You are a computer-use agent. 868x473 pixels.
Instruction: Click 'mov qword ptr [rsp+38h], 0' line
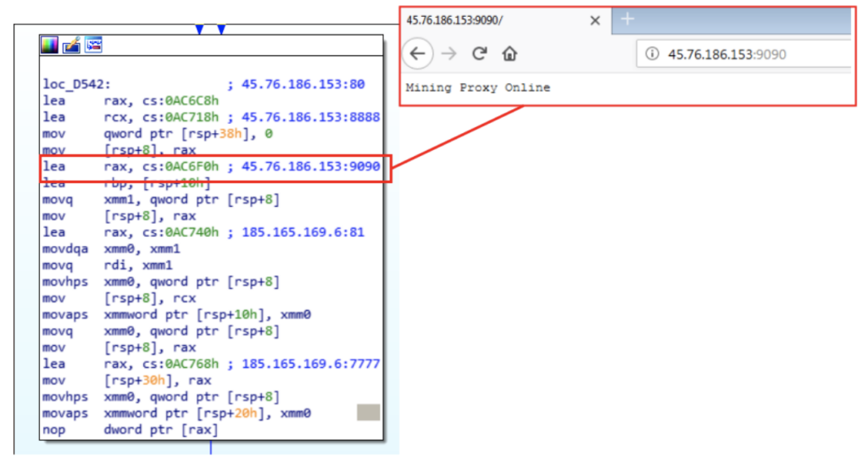pyautogui.click(x=158, y=133)
